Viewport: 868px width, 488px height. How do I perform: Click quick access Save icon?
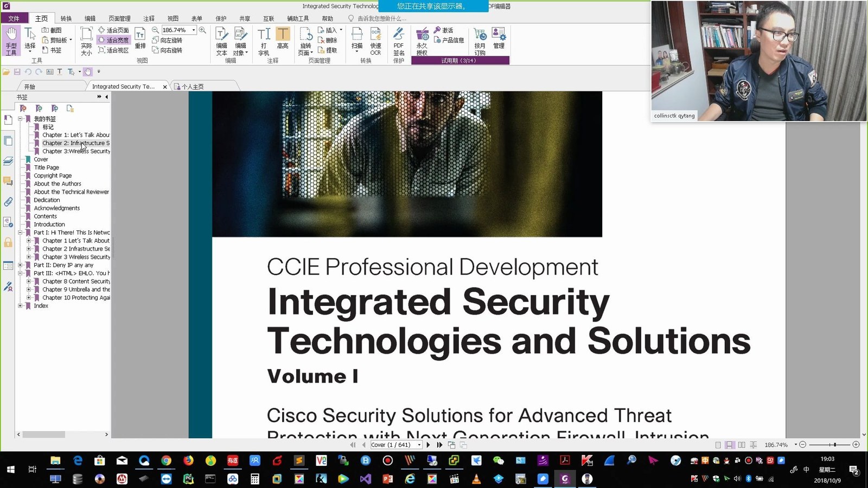point(17,72)
